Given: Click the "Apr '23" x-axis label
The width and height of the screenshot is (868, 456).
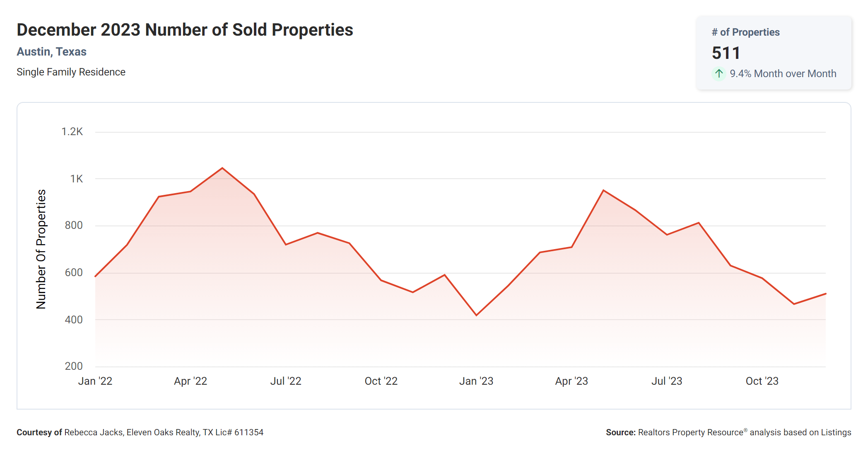Looking at the screenshot, I should [571, 381].
